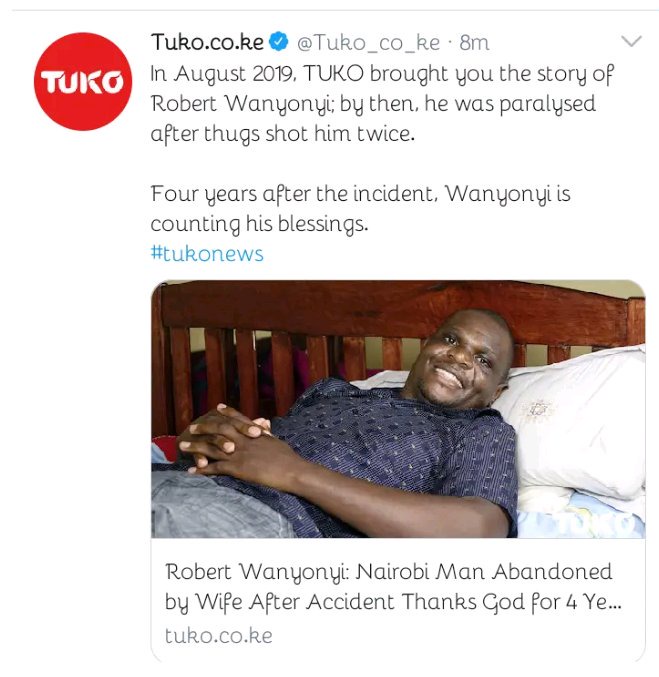Open the red TUKO profile avatar

[x=83, y=81]
